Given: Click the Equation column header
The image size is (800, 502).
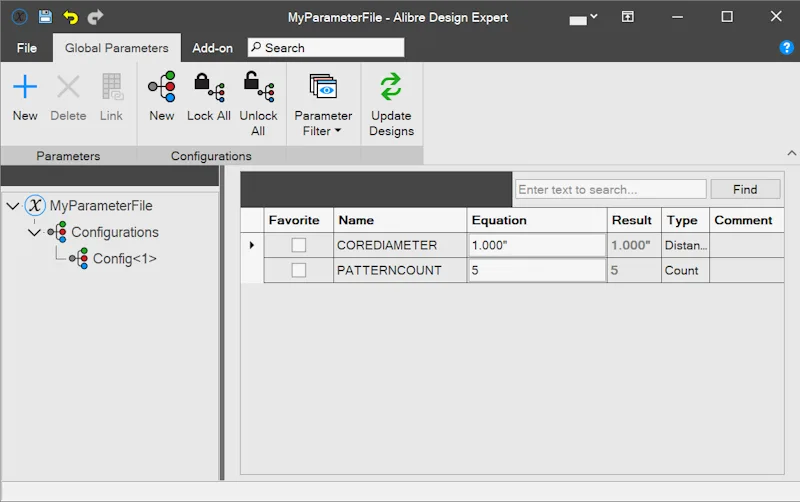Looking at the screenshot, I should 537,220.
